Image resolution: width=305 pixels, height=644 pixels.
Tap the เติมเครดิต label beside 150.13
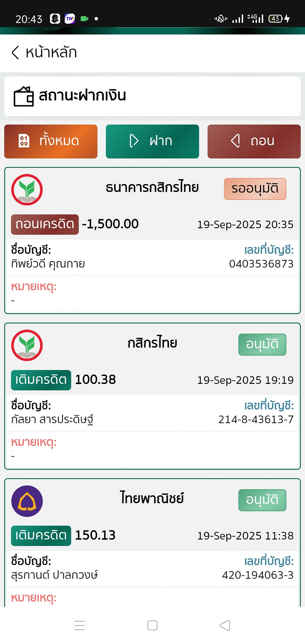tap(41, 536)
